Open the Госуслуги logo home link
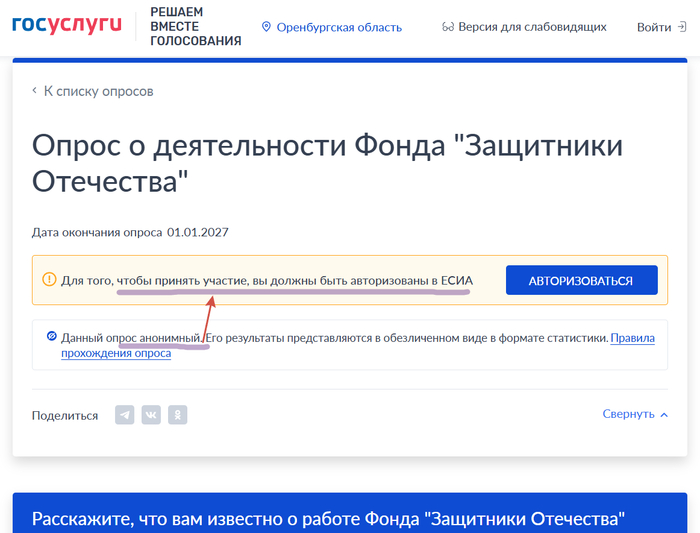Screen dimensions: 700x533 pos(67,25)
